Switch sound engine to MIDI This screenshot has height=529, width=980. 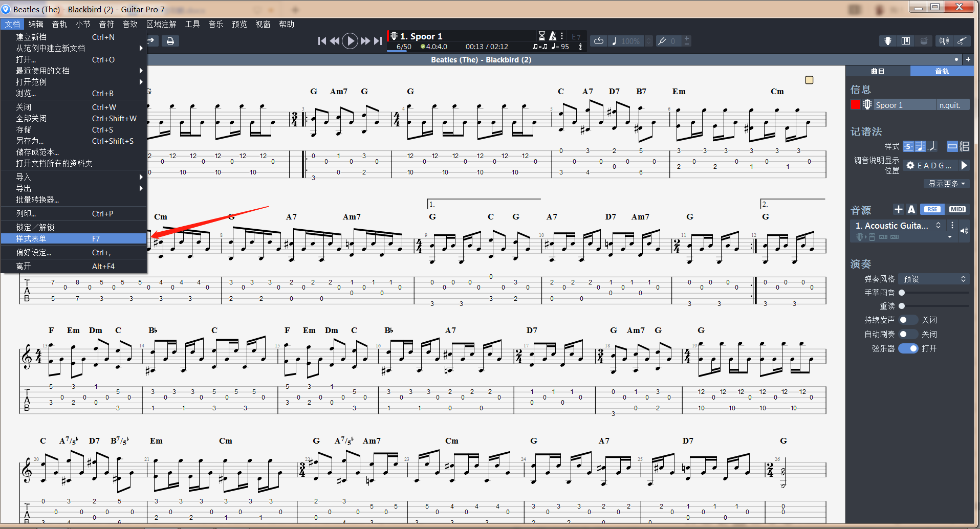click(x=956, y=209)
